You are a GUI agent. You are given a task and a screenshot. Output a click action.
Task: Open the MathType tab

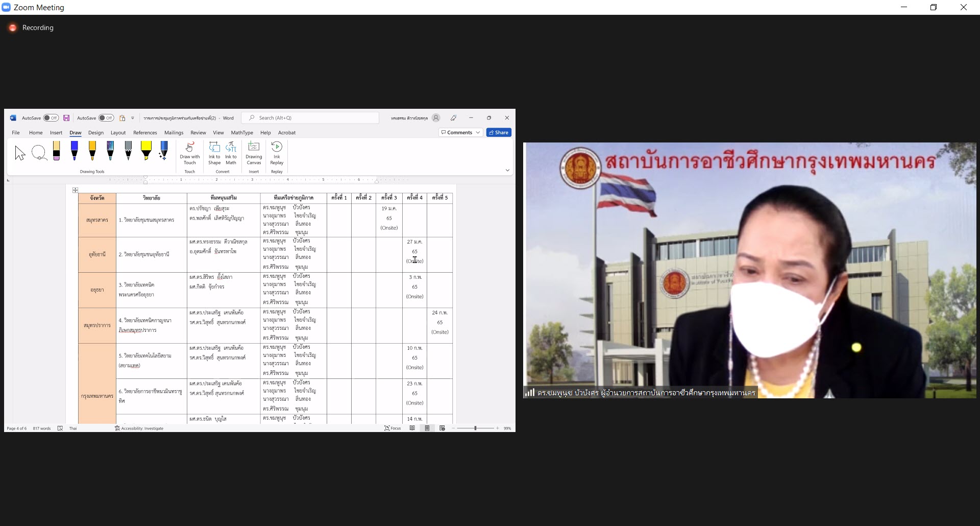(242, 133)
